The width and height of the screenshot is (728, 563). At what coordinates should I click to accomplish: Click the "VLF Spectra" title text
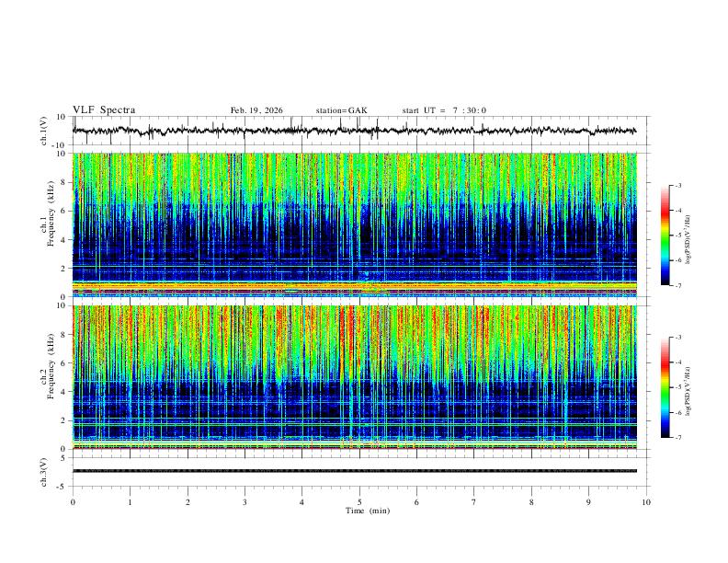tap(104, 110)
